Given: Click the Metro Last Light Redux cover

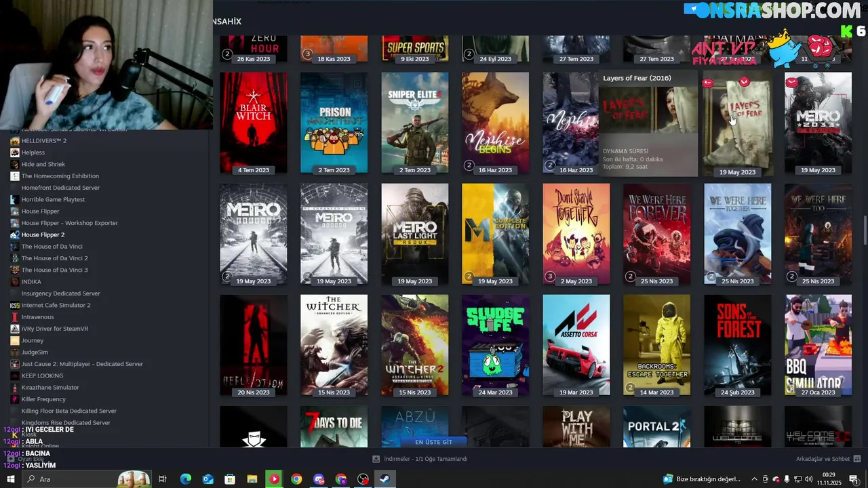Looking at the screenshot, I should 414,234.
